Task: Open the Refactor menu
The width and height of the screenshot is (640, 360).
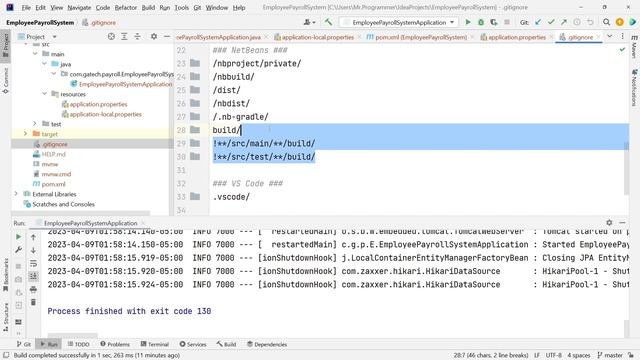Action: tap(126, 7)
